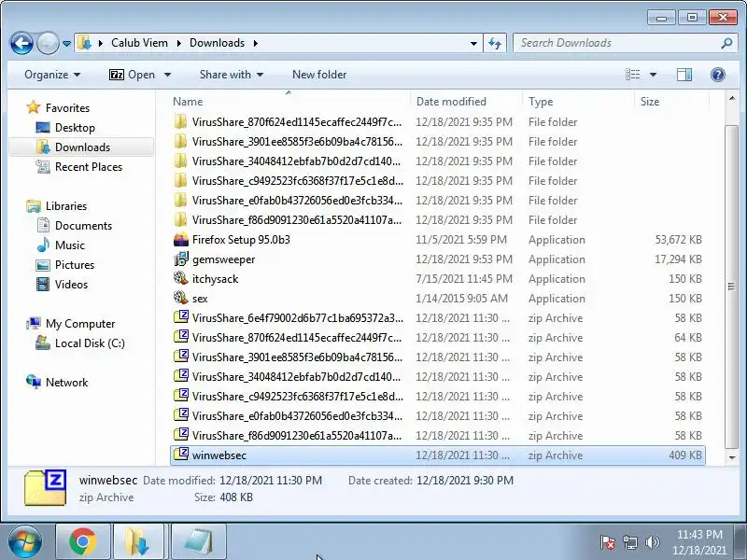
Task: Expand the Open button dropdown arrow
Action: (x=167, y=75)
